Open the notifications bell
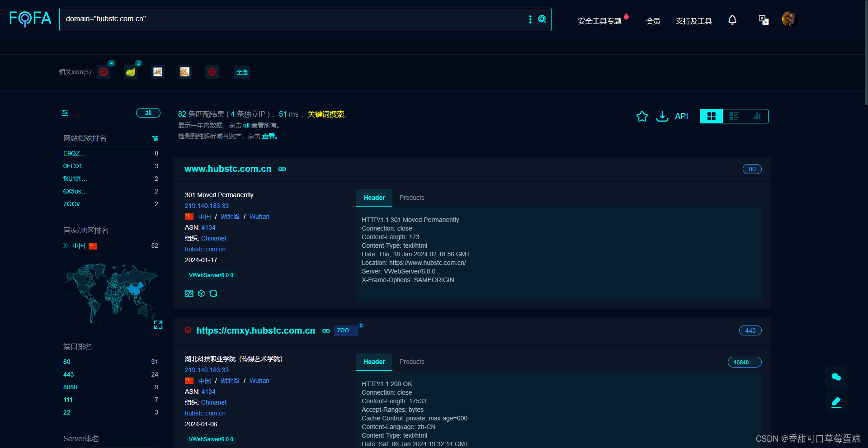The image size is (868, 448). click(x=732, y=20)
